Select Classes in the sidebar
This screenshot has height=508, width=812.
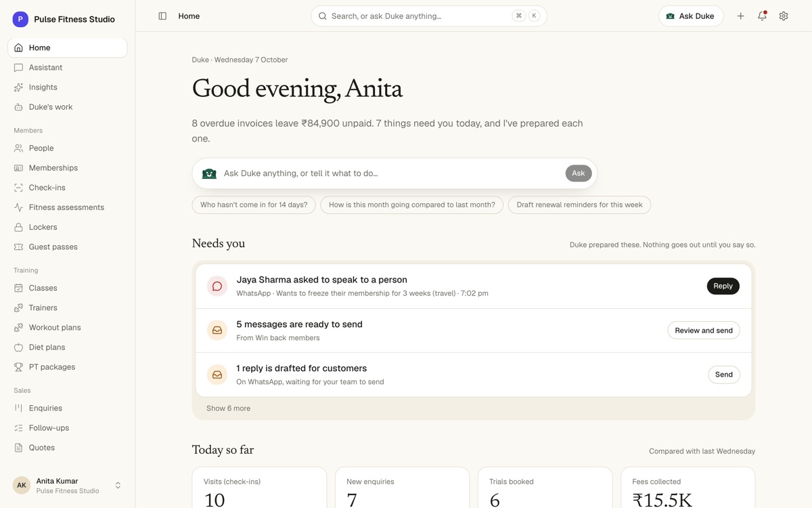[68, 288]
